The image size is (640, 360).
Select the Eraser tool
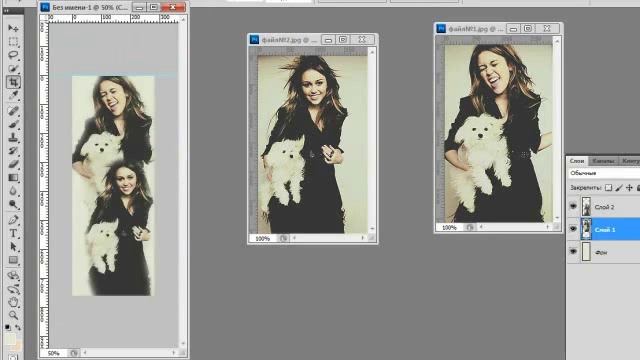pos(13,164)
